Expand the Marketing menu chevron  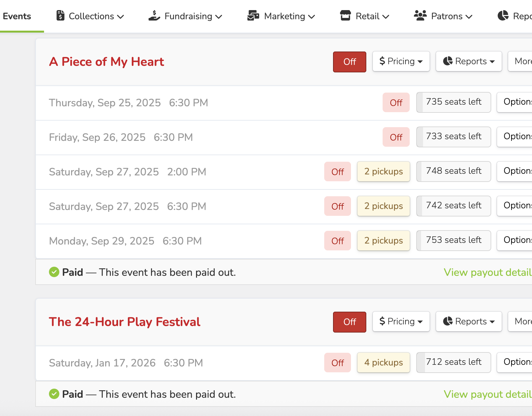pyautogui.click(x=312, y=17)
